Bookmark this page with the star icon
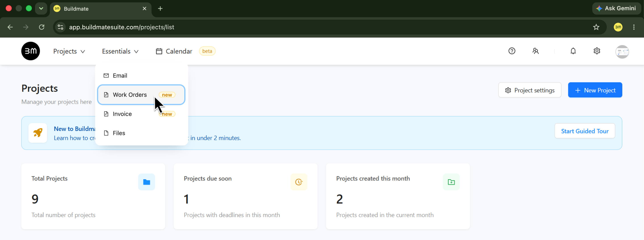 596,27
